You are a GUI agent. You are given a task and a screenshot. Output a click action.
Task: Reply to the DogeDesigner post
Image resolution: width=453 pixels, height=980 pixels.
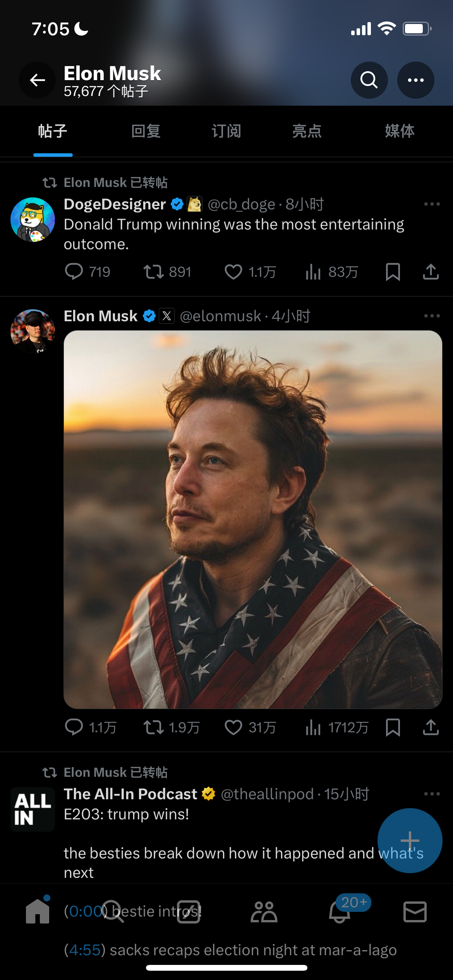tap(74, 272)
